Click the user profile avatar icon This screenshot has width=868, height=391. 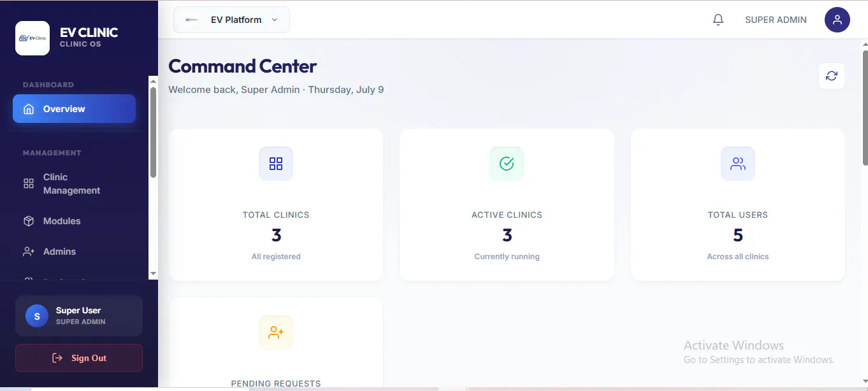click(837, 20)
